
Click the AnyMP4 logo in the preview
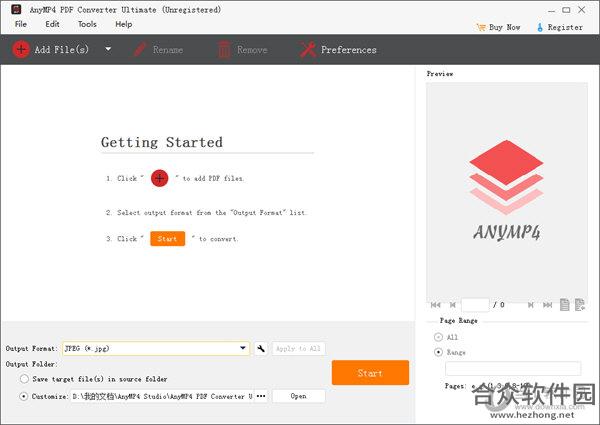pos(507,191)
